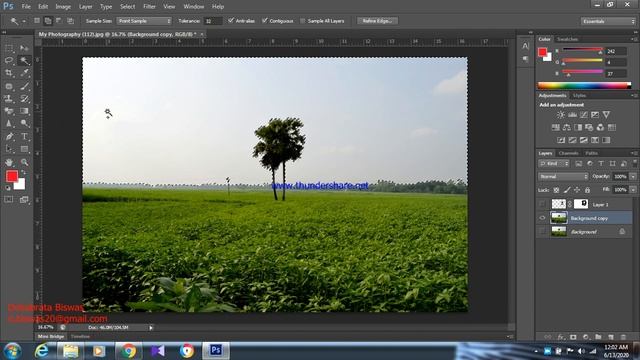Toggle the Contiguous checkbox

(x=265, y=20)
